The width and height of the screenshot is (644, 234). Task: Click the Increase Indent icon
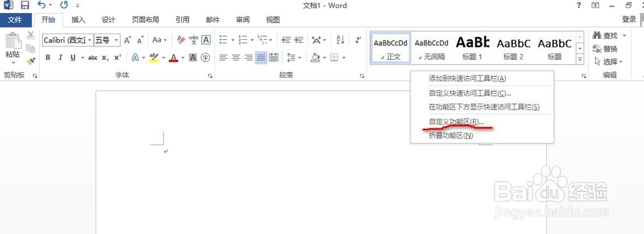click(299, 40)
